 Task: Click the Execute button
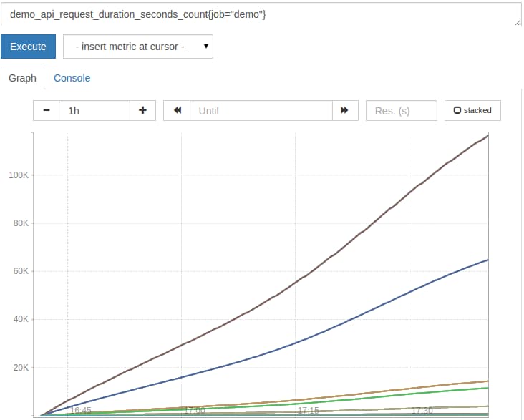pos(28,47)
